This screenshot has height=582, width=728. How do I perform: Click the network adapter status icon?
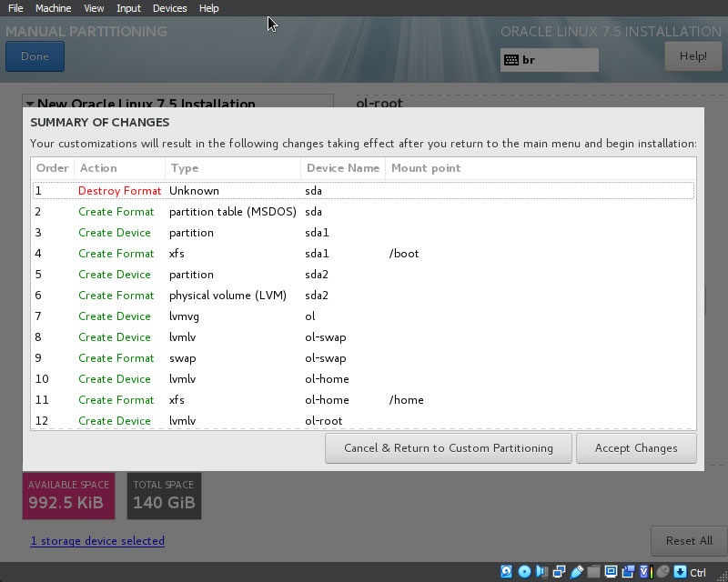tap(559, 571)
